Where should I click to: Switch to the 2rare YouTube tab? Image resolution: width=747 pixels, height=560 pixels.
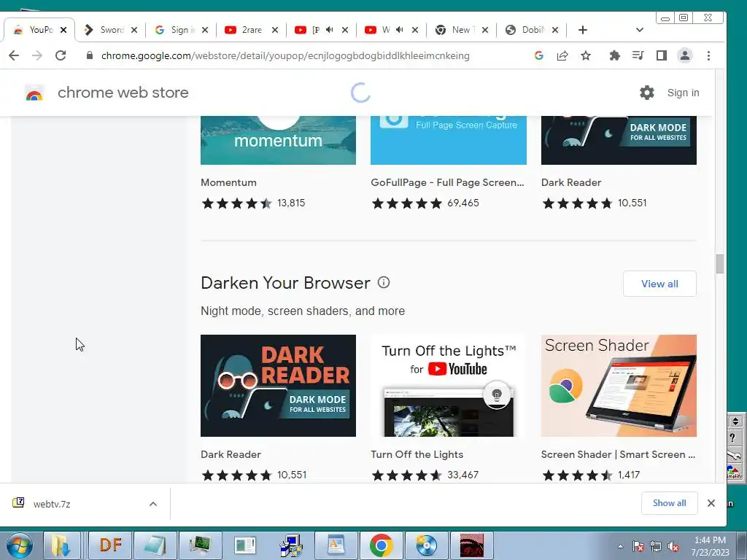[x=251, y=30]
